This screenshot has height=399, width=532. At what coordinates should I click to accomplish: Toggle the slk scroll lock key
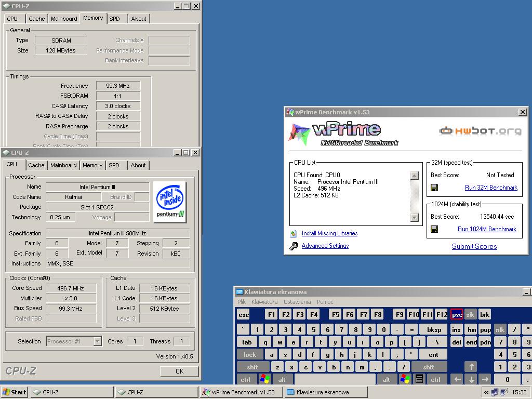coord(471,314)
